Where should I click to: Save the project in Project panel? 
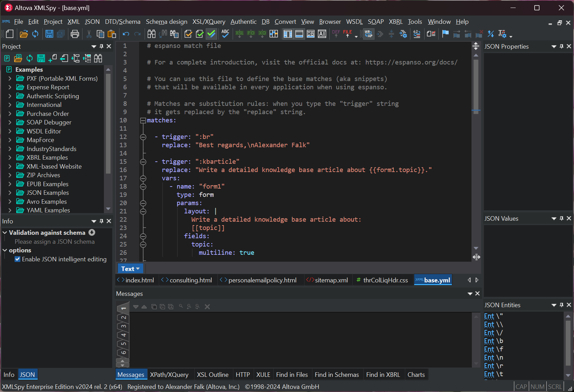(41, 58)
